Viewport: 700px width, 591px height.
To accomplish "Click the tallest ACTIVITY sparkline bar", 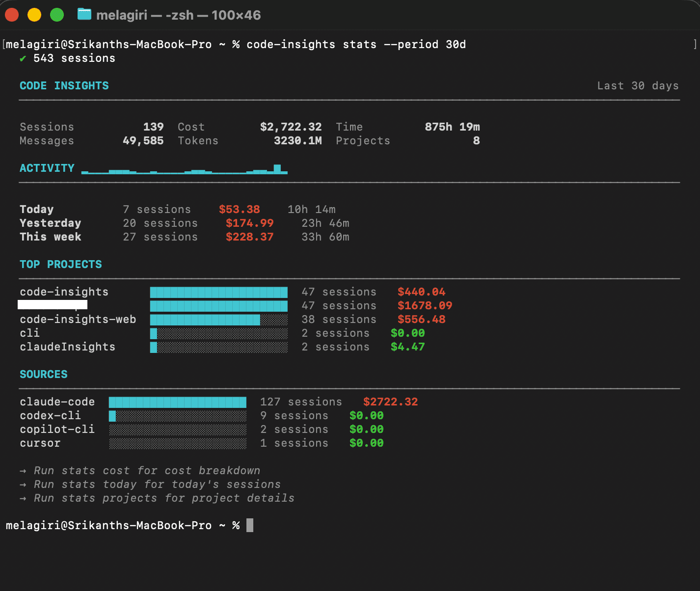I will pos(277,169).
